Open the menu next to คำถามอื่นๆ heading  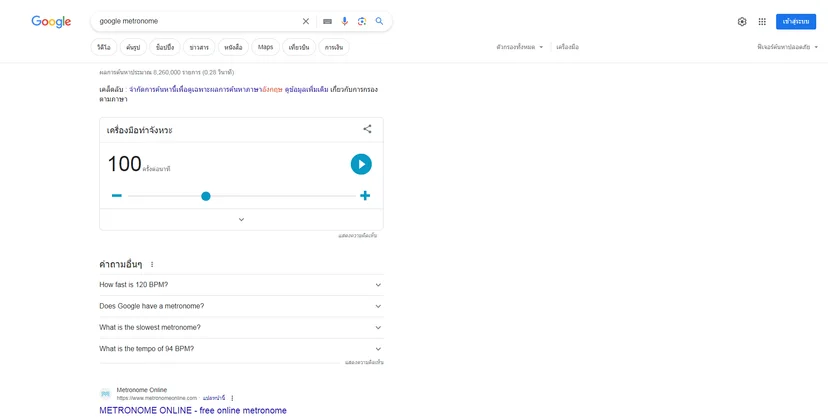pos(152,264)
